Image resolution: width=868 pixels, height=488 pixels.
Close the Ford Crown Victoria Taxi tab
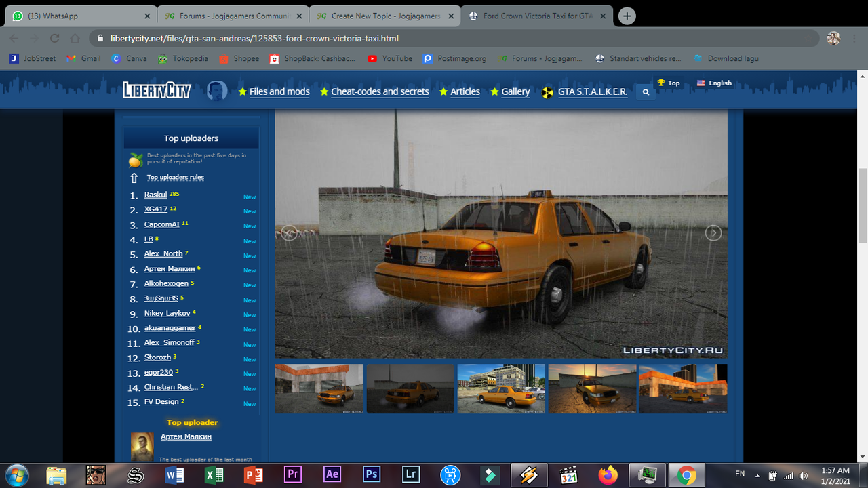[603, 16]
